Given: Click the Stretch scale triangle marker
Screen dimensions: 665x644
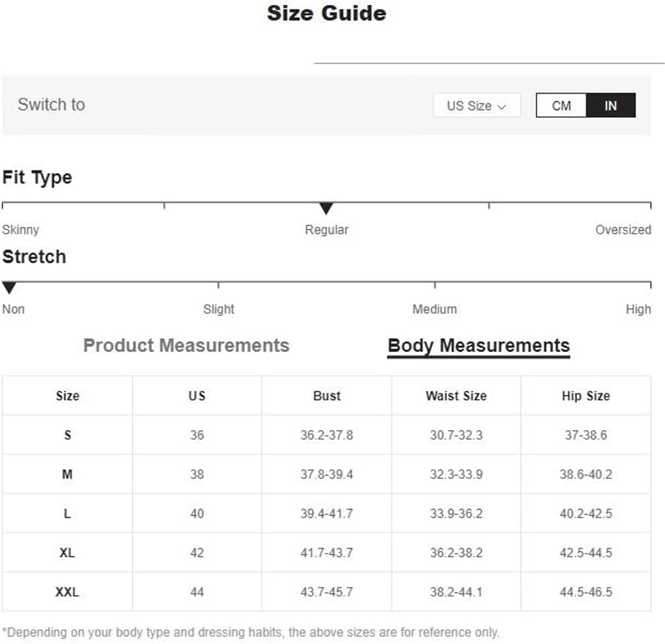Looking at the screenshot, I should (x=9, y=288).
